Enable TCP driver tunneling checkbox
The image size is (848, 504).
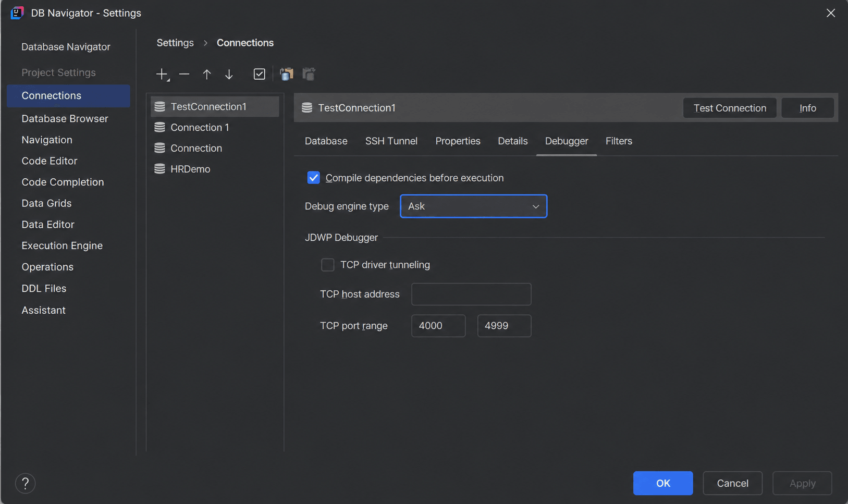(327, 265)
